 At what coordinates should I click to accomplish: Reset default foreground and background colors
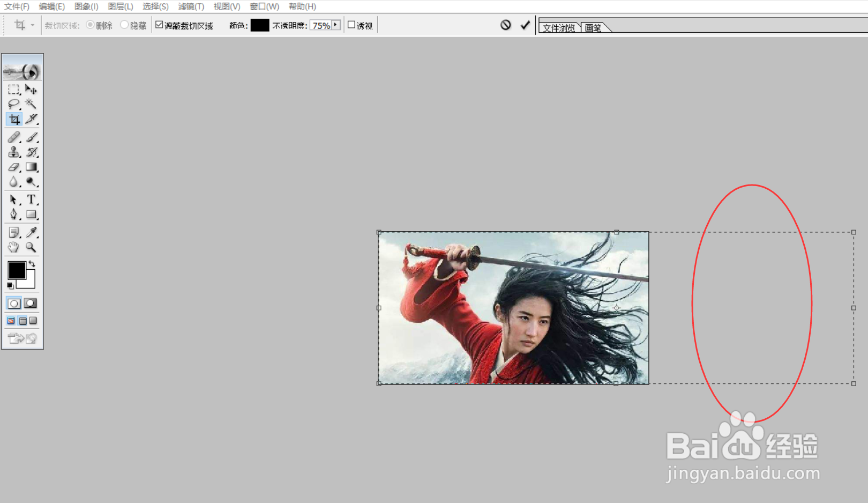point(10,286)
